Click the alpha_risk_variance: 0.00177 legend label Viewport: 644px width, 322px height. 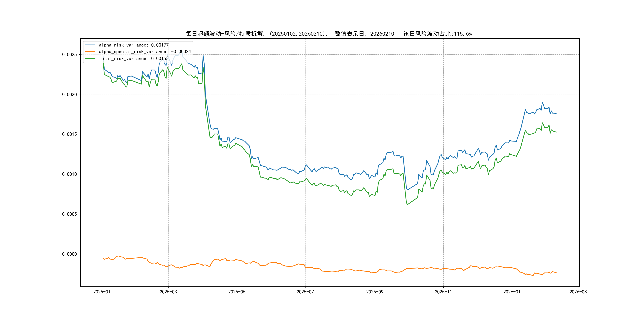[x=134, y=45]
